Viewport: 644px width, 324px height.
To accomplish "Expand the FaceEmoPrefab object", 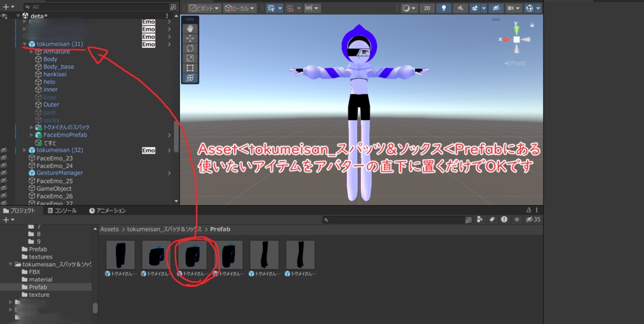I will coord(31,135).
